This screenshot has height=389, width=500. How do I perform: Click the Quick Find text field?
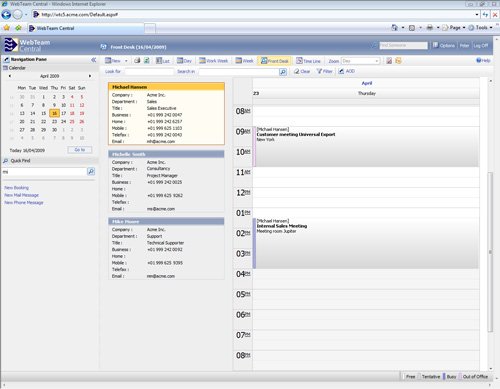(44, 172)
